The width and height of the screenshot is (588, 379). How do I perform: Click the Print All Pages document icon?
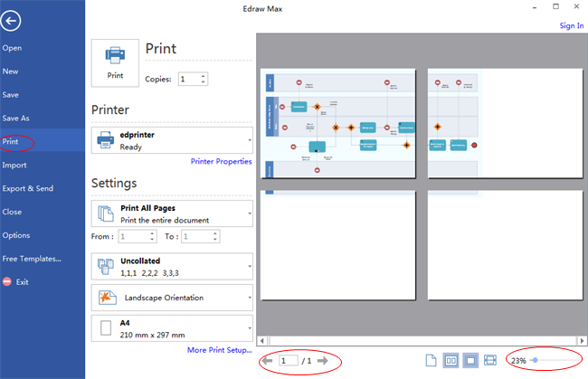[x=105, y=213]
